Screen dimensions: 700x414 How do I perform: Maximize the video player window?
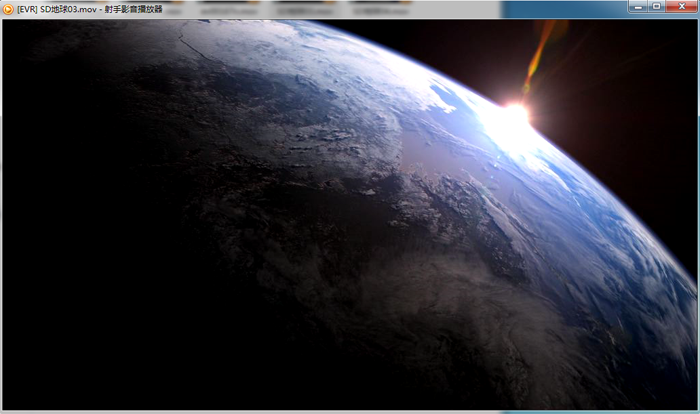point(656,6)
